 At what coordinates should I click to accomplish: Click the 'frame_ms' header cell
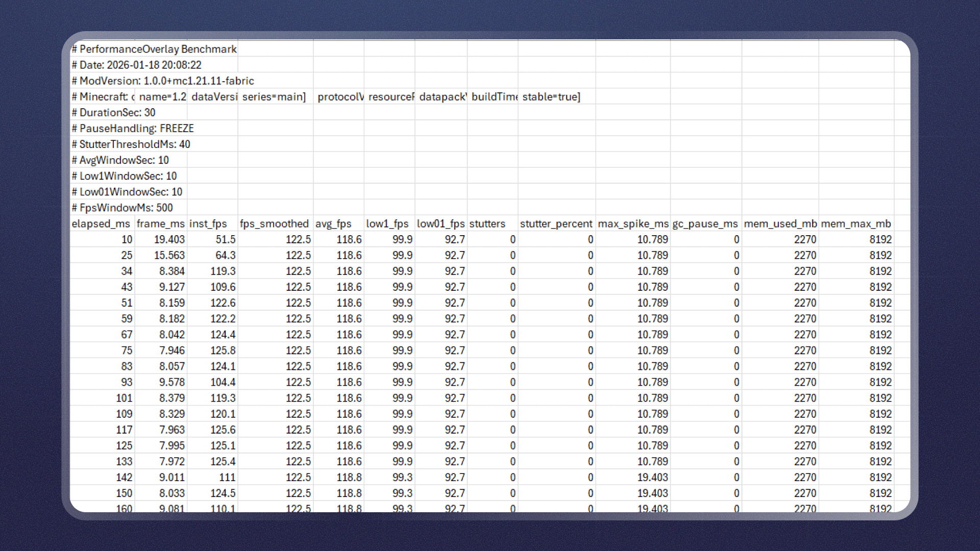161,223
